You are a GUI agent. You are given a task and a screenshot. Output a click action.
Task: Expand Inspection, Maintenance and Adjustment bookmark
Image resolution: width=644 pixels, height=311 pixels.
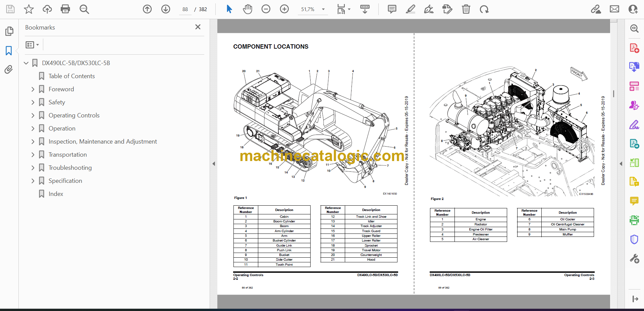[33, 142]
